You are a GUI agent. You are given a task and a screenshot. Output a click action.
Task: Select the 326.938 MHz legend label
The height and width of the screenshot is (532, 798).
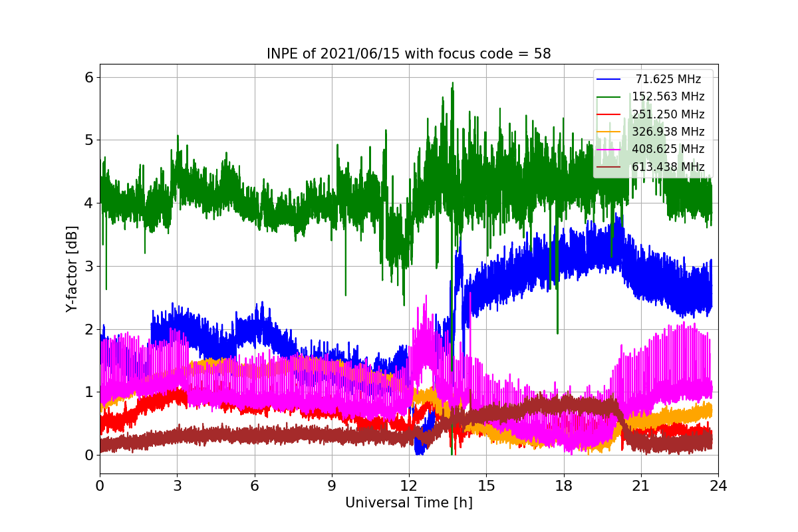click(668, 132)
